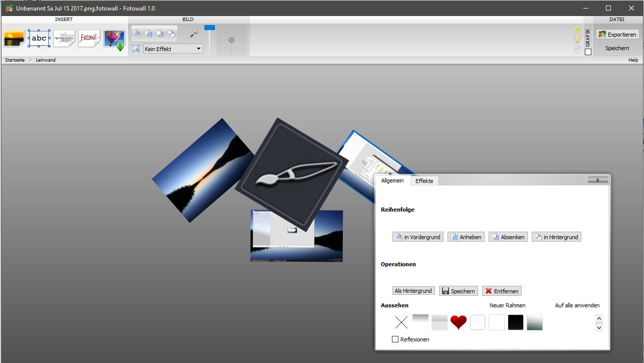Click the in Hintergrund button

coord(556,237)
